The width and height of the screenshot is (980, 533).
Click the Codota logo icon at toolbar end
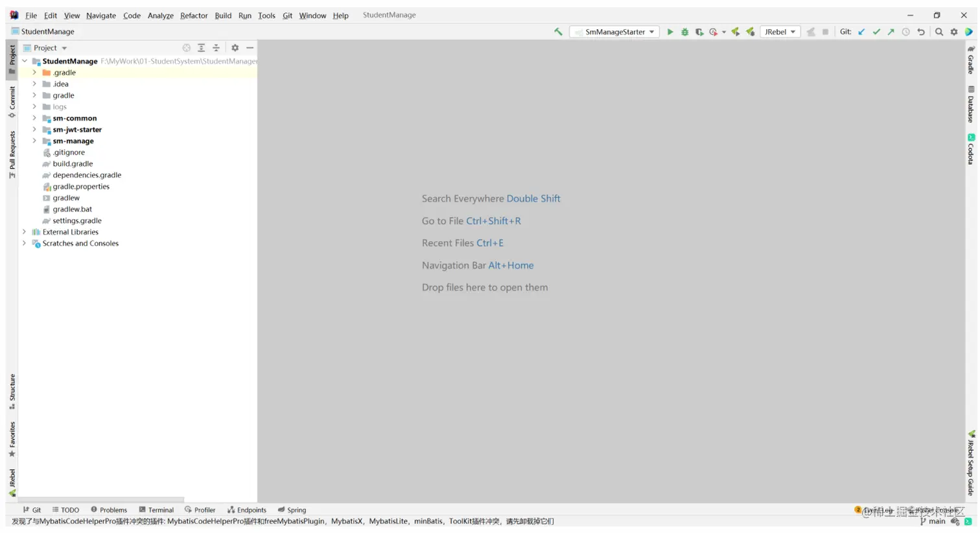pos(969,32)
